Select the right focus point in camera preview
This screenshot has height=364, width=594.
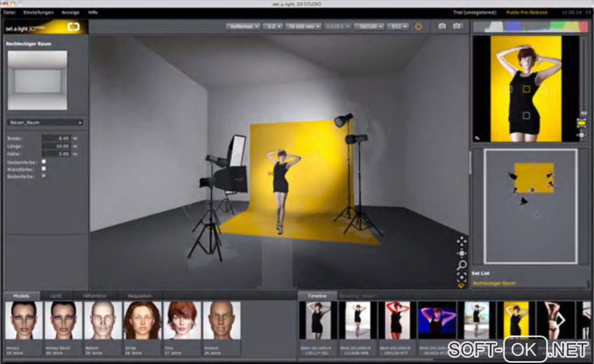[x=543, y=89]
